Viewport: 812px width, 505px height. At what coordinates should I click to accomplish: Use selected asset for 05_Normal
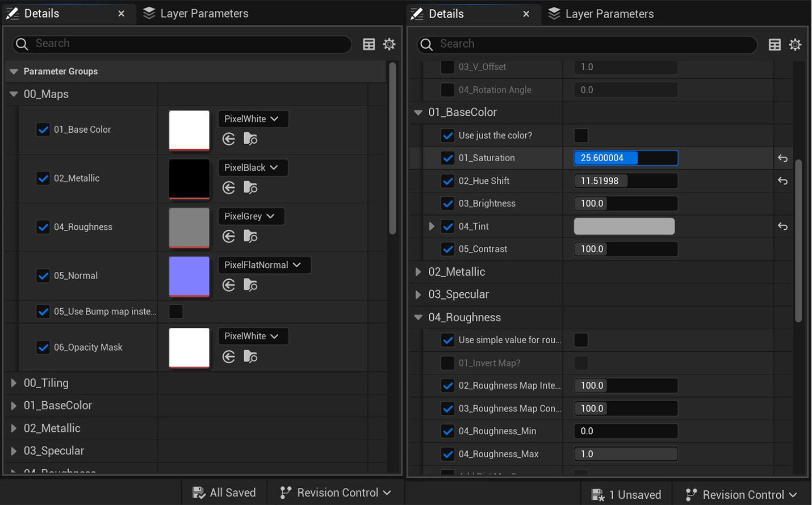pyautogui.click(x=229, y=285)
